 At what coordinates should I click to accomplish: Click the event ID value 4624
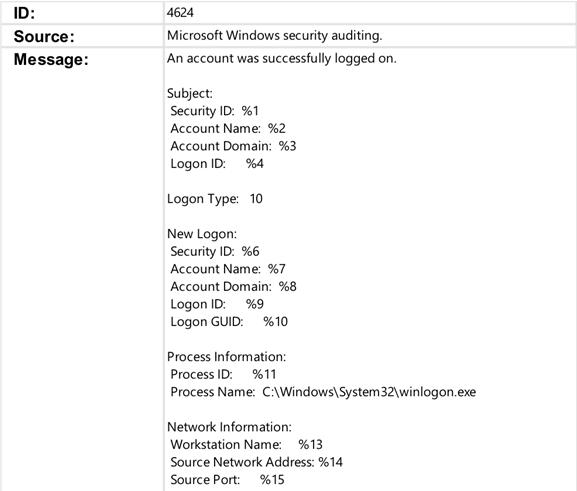point(180,13)
